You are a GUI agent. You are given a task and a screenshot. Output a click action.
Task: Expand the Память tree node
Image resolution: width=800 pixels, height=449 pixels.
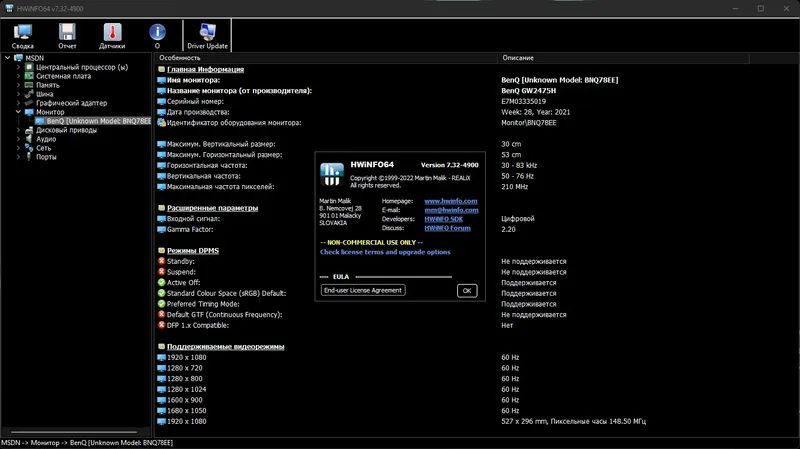(x=18, y=85)
